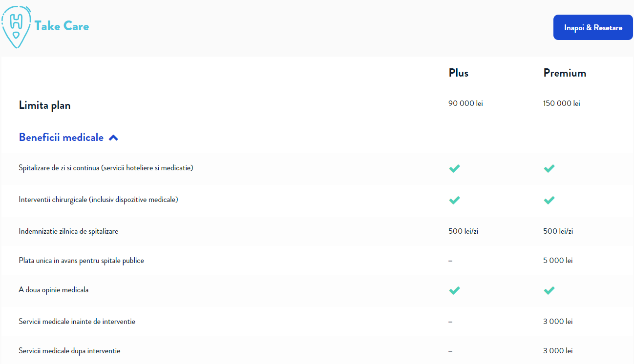Screen dimensions: 634x364
Task: Click Plus checkmark for A doua opinie medicala
Action: 454,290
